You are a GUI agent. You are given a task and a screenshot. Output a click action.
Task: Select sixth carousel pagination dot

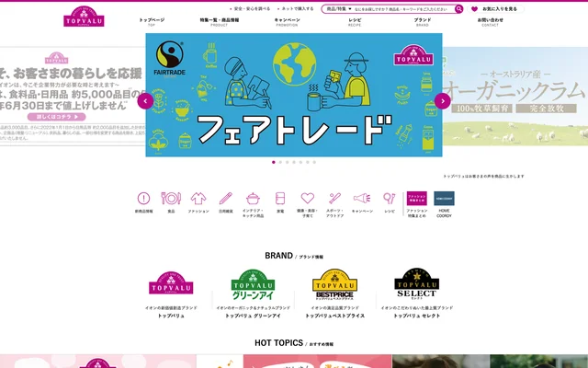(x=308, y=162)
